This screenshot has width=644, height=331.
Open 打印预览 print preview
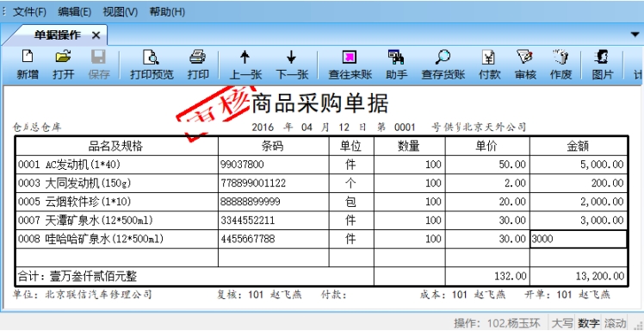tap(152, 65)
